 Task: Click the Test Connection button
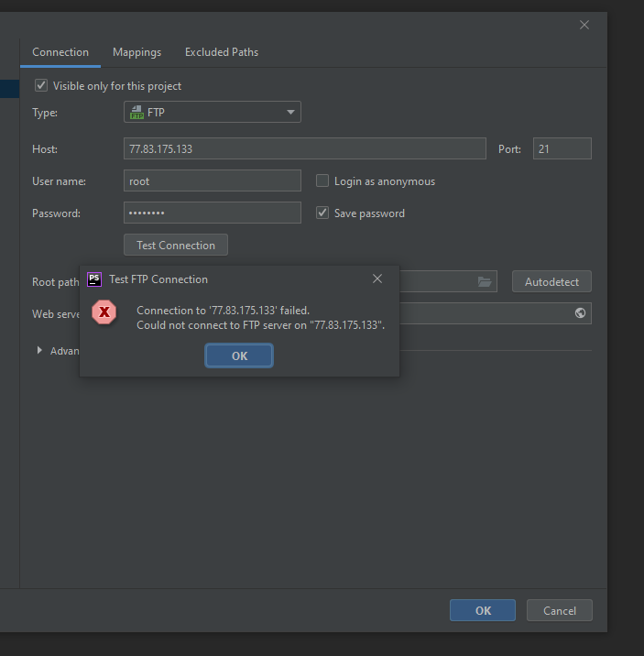pyautogui.click(x=176, y=246)
